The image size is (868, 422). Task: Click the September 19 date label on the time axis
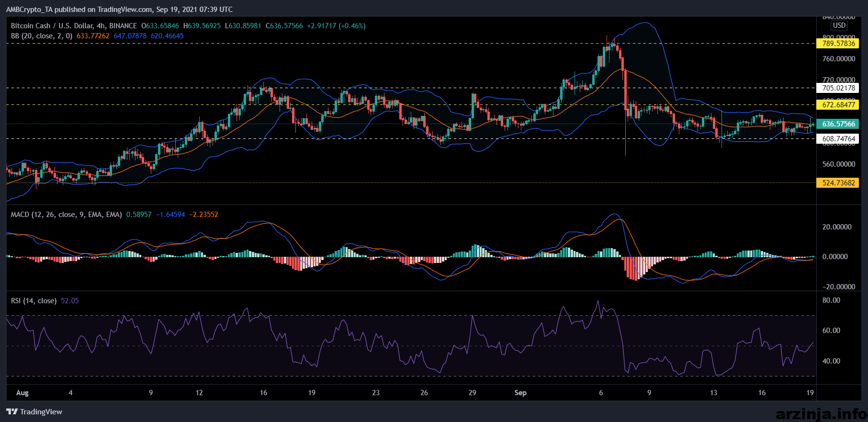click(x=810, y=393)
